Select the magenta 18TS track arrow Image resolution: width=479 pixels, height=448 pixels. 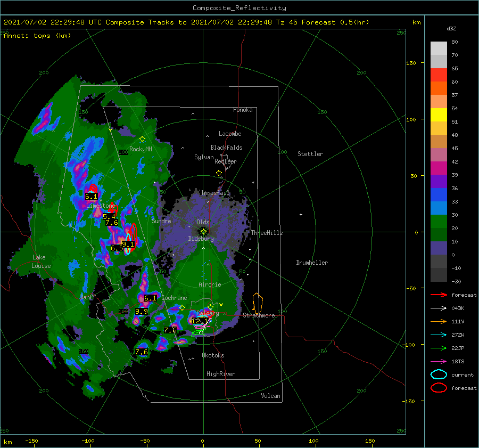439,362
